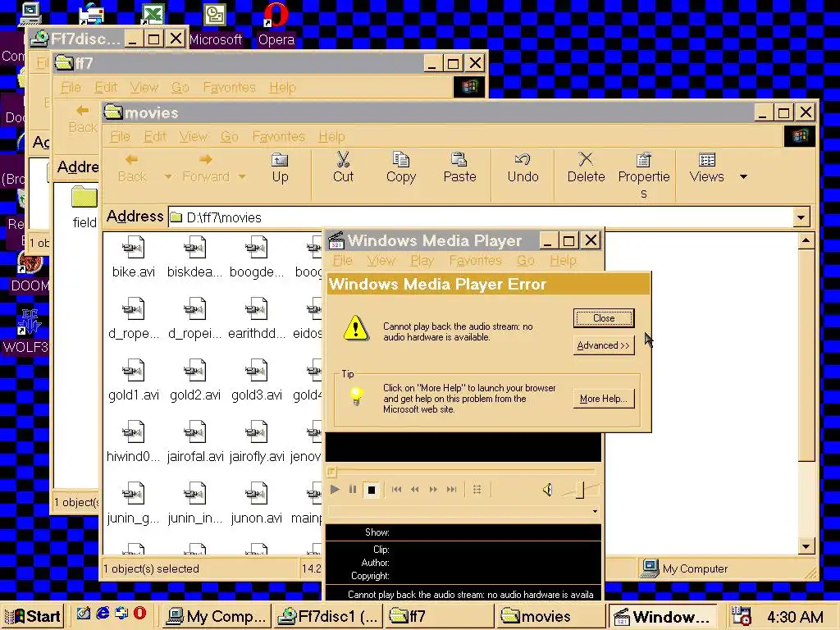Open the DOOM desktop shortcut
This screenshot has width=840, height=630.
tap(28, 273)
